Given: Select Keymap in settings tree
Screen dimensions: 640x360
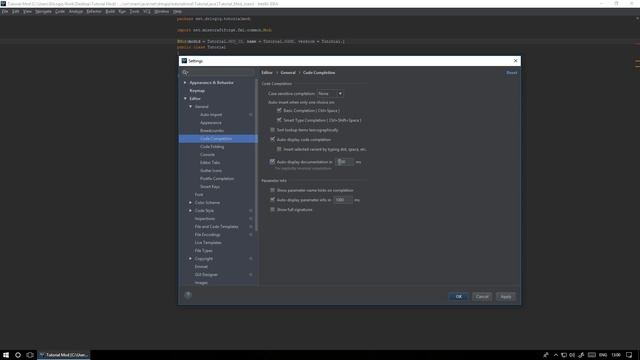Looking at the screenshot, I should point(197,91).
